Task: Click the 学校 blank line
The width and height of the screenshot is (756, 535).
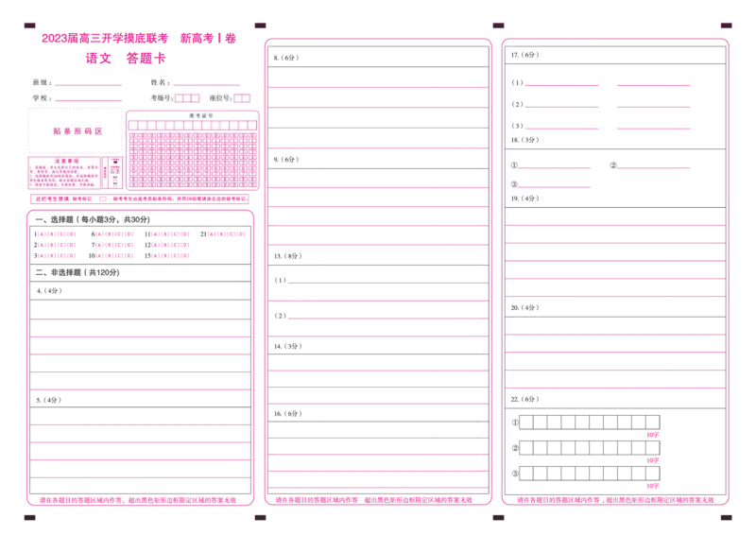Action: click(x=88, y=98)
